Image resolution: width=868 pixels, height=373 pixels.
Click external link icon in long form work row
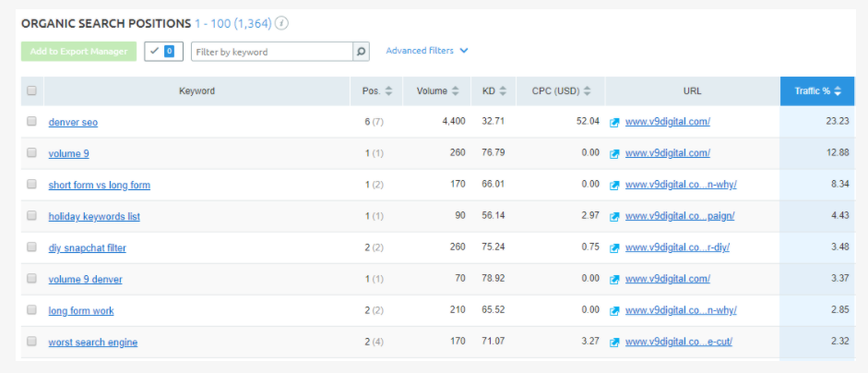615,310
